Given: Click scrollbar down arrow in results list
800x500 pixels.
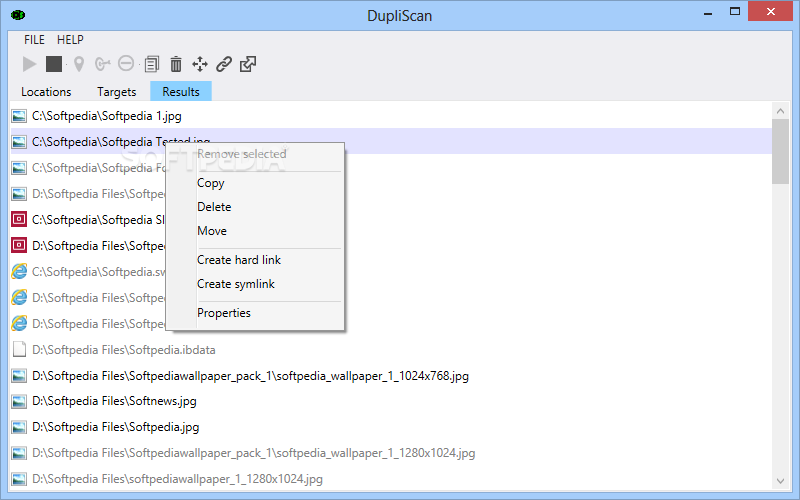Looking at the screenshot, I should tap(780, 480).
